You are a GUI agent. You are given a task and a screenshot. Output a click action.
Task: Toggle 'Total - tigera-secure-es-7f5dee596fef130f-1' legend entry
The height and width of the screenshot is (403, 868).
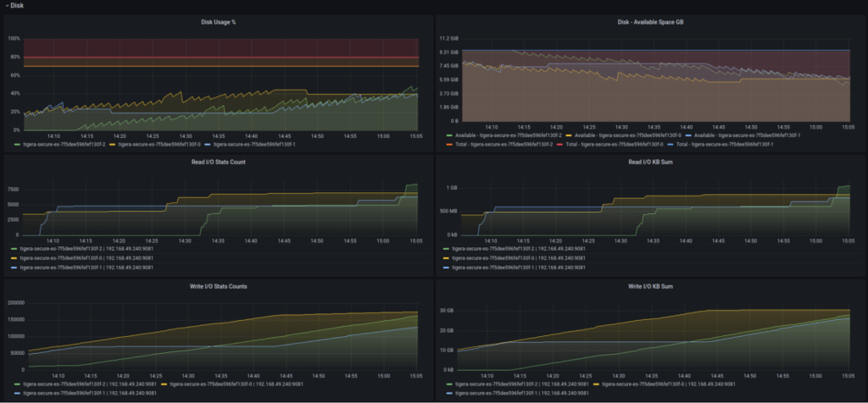[723, 144]
